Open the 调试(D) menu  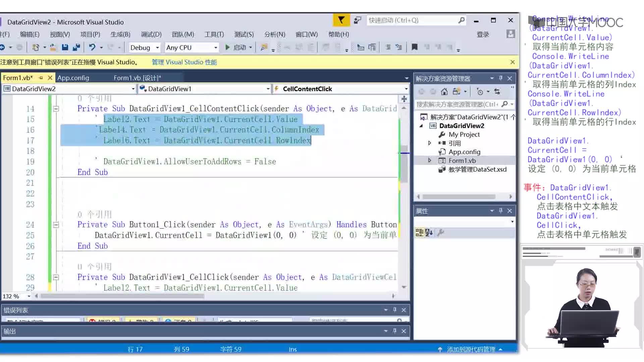click(151, 34)
